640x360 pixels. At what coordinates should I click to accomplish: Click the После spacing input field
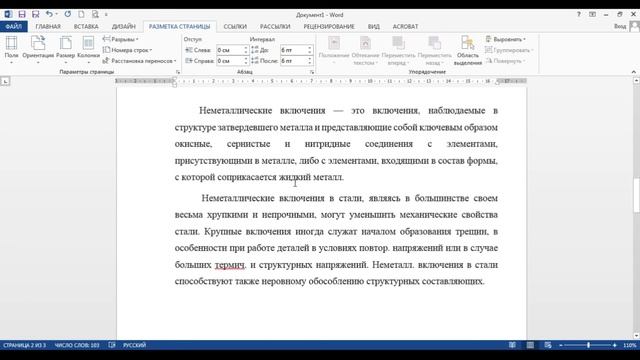tap(294, 61)
